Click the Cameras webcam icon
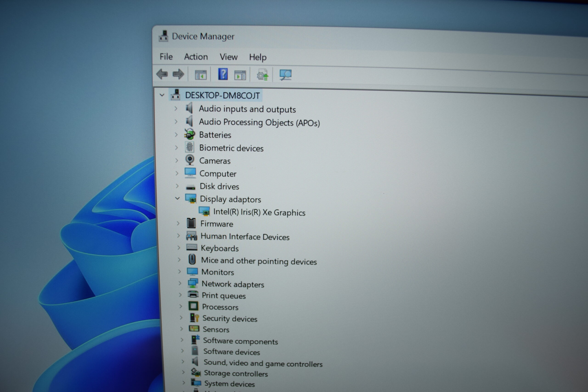588x392 pixels. tap(190, 160)
